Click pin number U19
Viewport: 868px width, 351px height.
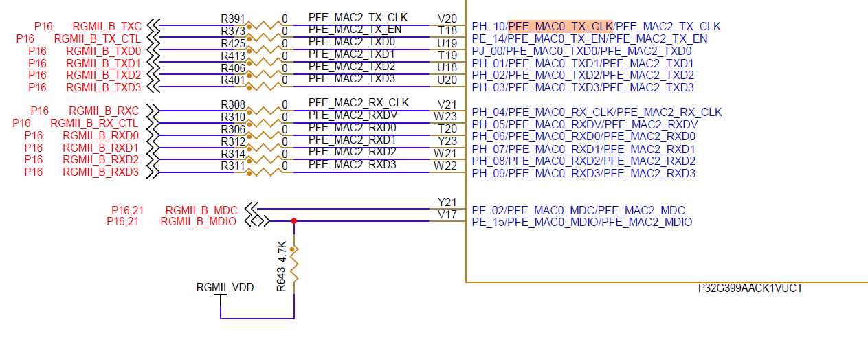[447, 43]
